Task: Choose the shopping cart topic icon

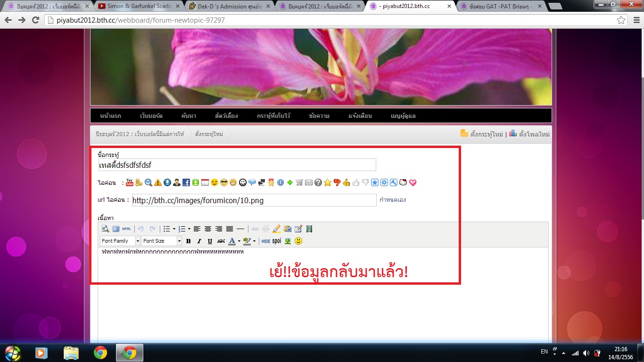Action: click(x=299, y=182)
